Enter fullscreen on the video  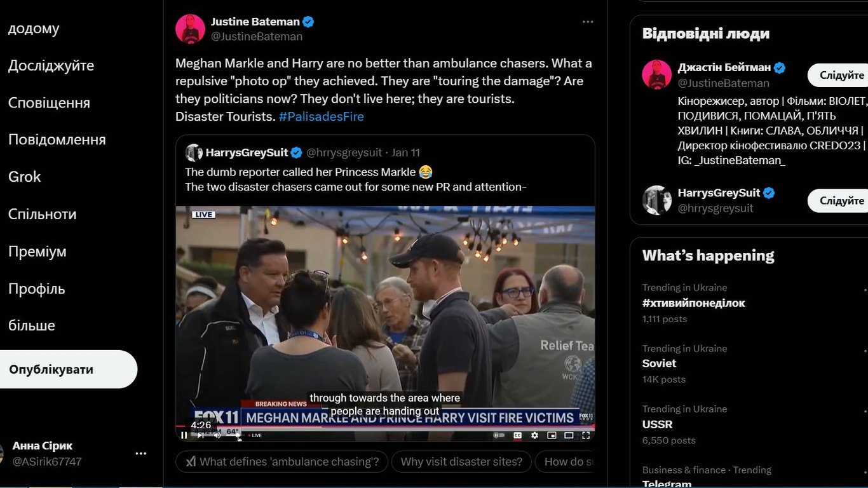click(586, 435)
